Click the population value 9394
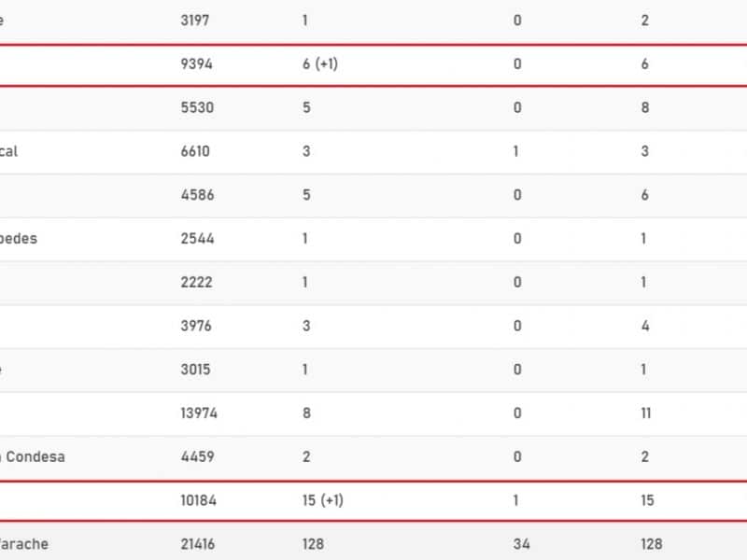Image resolution: width=747 pixels, height=560 pixels. tap(196, 63)
